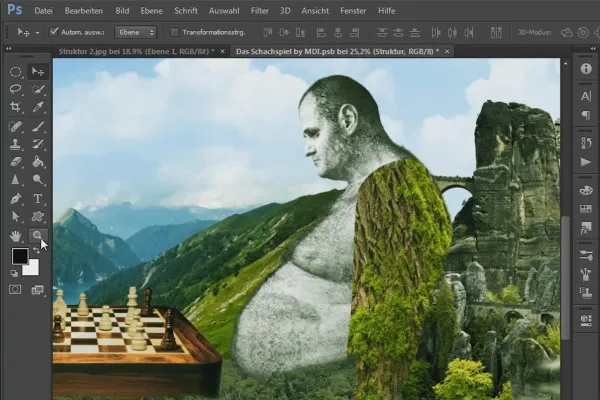Image resolution: width=600 pixels, height=400 pixels.
Task: Open the Bearbeiten menu
Action: click(x=83, y=11)
